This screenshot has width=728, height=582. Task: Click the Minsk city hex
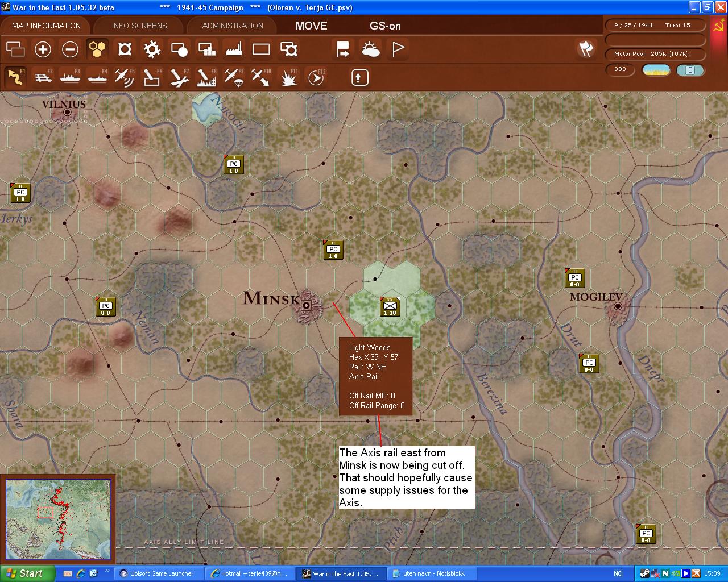[307, 306]
